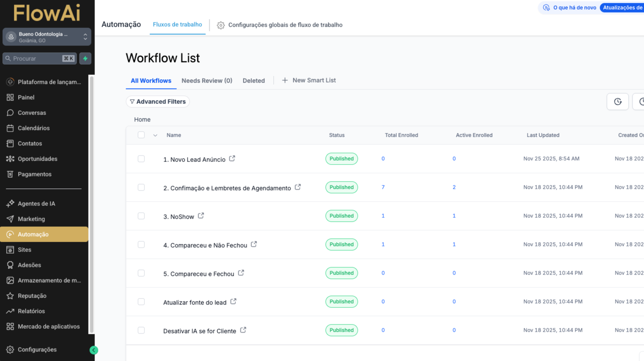The height and width of the screenshot is (361, 644).
Task: Switch to the Deleted tab
Action: pyautogui.click(x=254, y=80)
